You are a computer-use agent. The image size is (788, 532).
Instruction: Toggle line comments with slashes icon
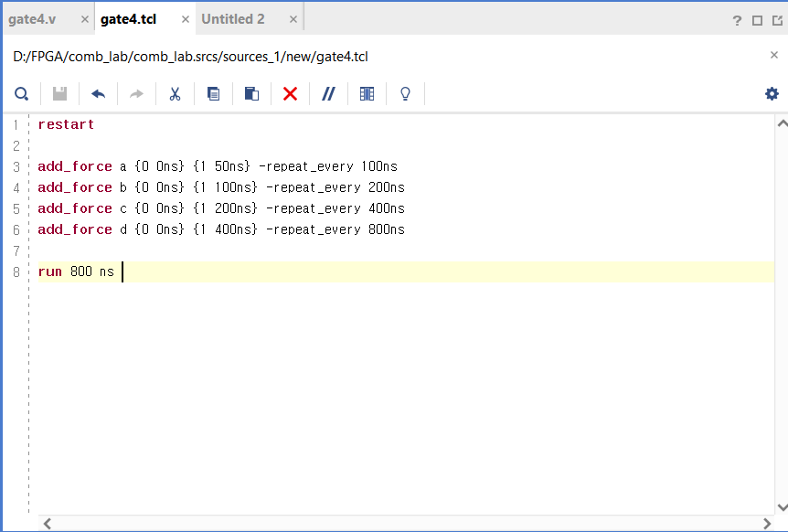329,94
